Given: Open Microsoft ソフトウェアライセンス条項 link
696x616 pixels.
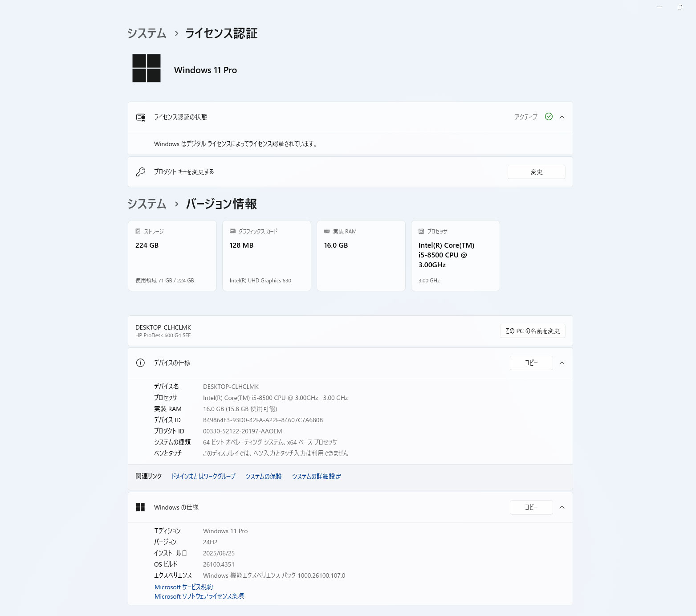Looking at the screenshot, I should 199,596.
